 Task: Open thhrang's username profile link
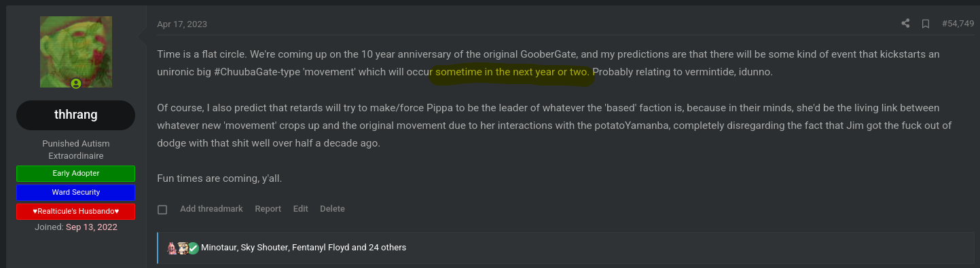(x=75, y=115)
